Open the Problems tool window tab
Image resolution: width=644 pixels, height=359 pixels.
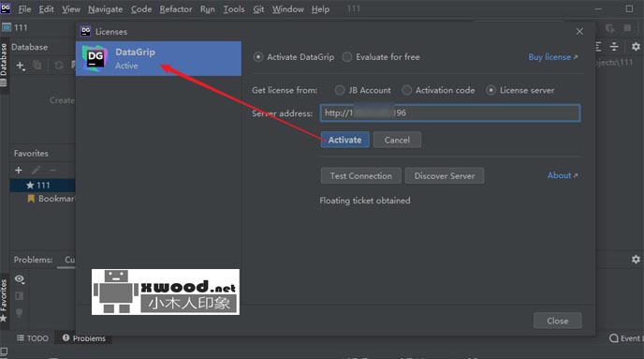[x=84, y=338]
